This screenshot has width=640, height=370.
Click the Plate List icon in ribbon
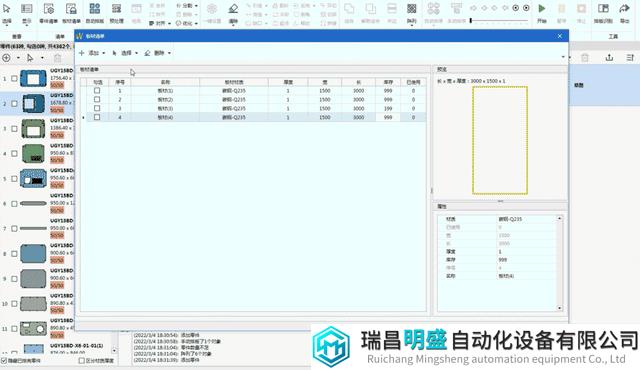(x=71, y=8)
